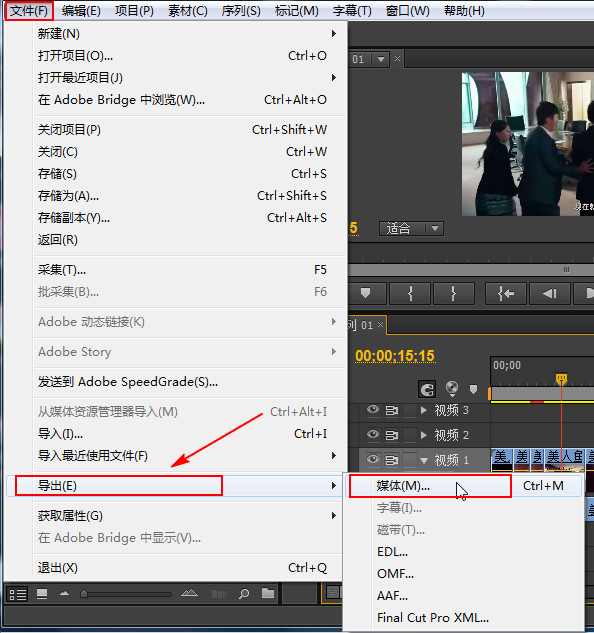594x633 pixels.
Task: Click the zoom out mountain icon
Action: click(x=64, y=593)
